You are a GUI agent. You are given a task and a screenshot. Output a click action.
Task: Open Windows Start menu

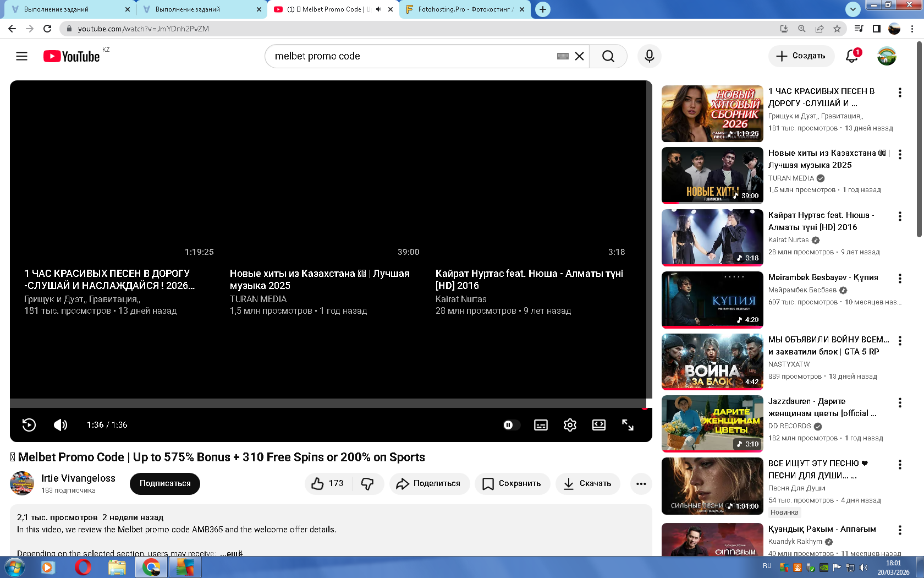(x=14, y=567)
